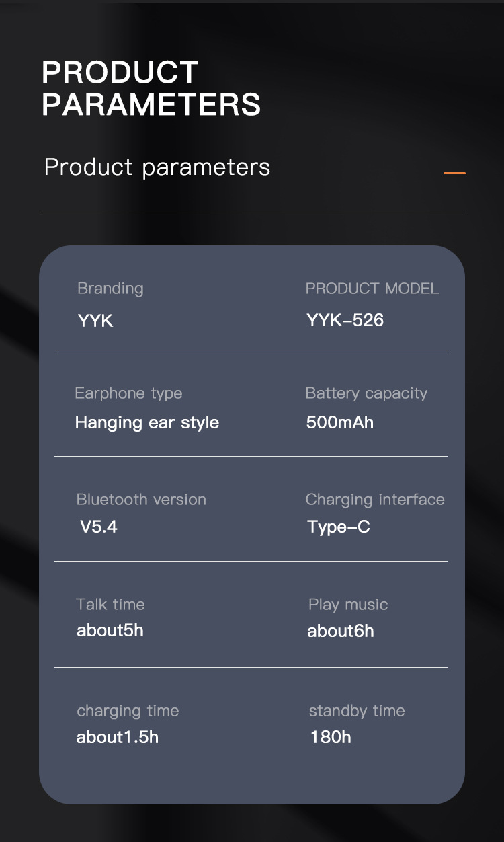
Task: Select the V5.4 value
Action: (99, 527)
